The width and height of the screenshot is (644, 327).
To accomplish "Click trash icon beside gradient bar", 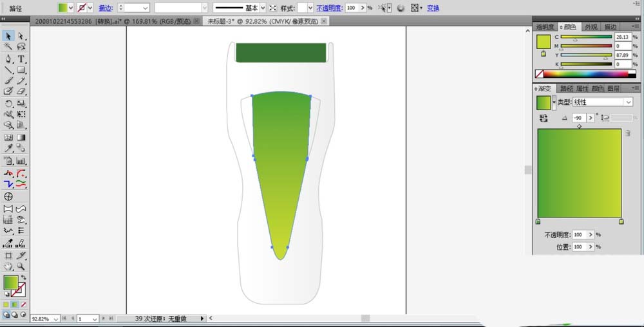I will pyautogui.click(x=627, y=133).
